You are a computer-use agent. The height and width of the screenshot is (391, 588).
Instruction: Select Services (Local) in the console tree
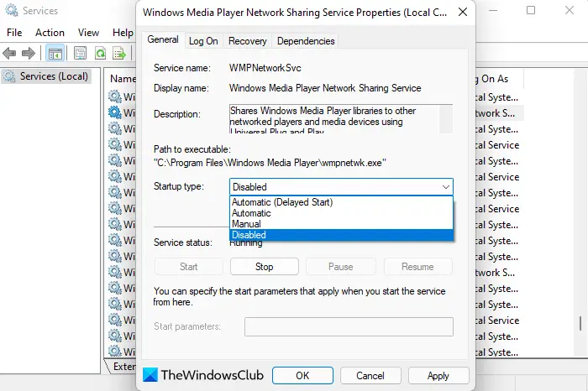(x=46, y=76)
